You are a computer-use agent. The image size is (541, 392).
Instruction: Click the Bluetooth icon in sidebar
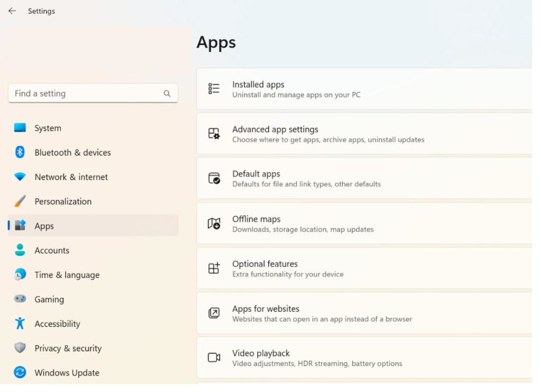coord(20,153)
